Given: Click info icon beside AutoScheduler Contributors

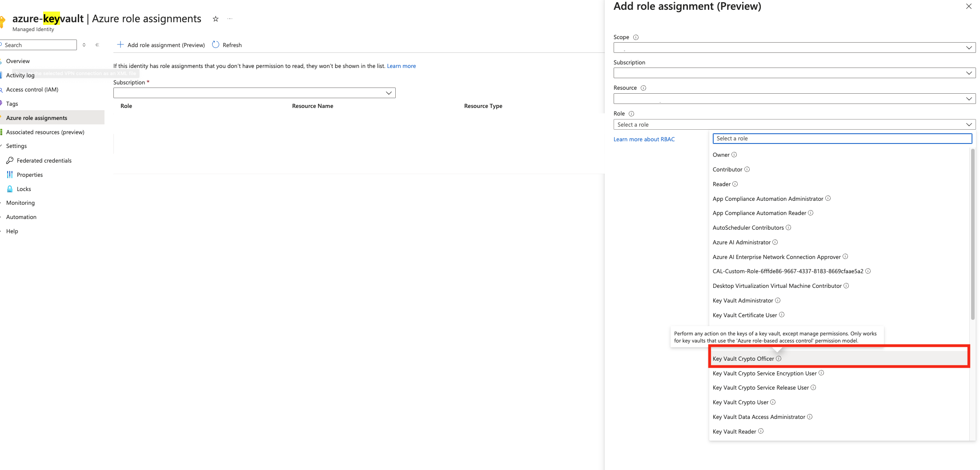Looking at the screenshot, I should click(x=788, y=227).
